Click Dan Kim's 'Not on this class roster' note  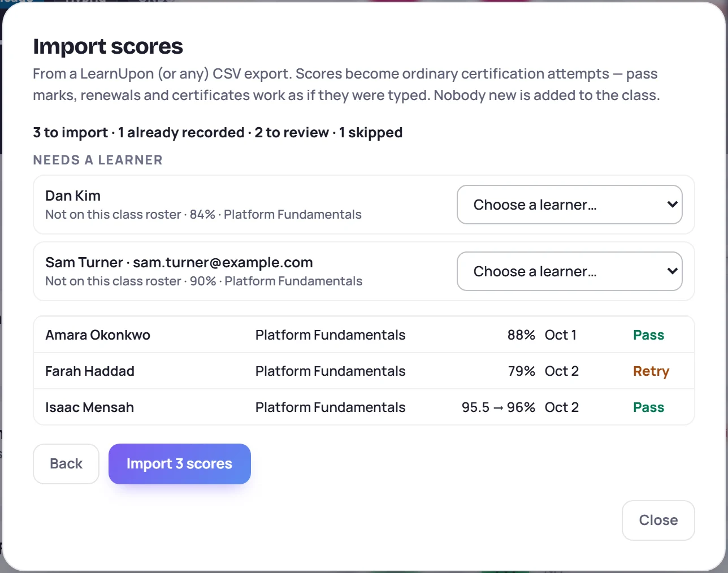(203, 215)
